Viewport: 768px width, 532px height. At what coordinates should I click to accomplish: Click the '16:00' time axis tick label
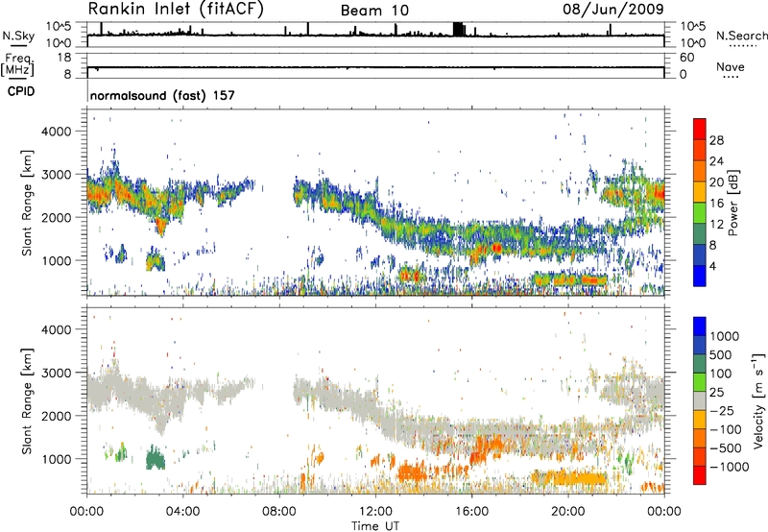coord(471,512)
